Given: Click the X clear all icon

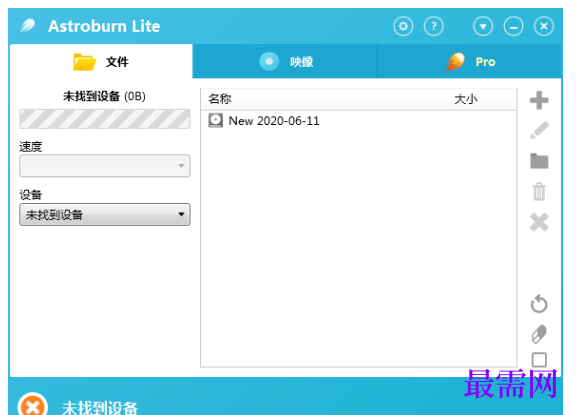Looking at the screenshot, I should pos(539,222).
